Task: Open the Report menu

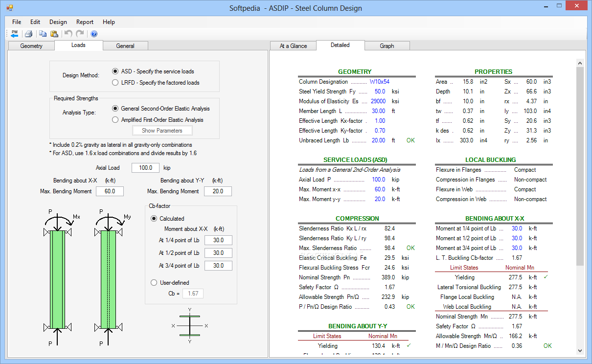Action: coord(85,22)
